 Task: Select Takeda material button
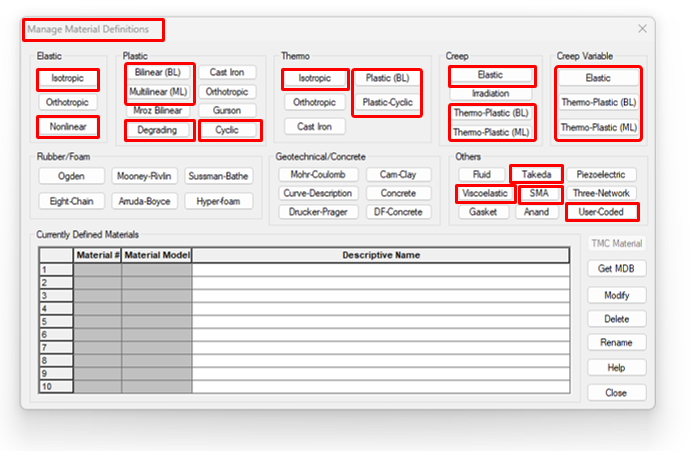click(x=537, y=175)
